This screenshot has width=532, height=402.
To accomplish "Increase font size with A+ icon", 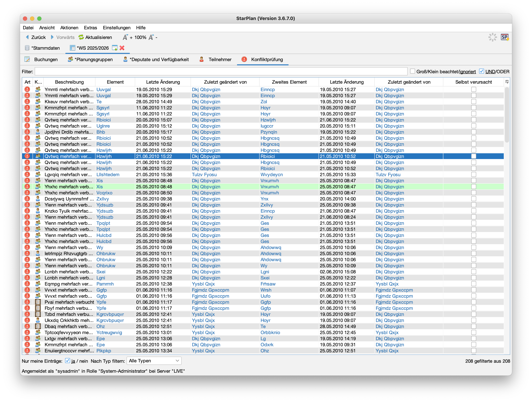I will (x=125, y=37).
